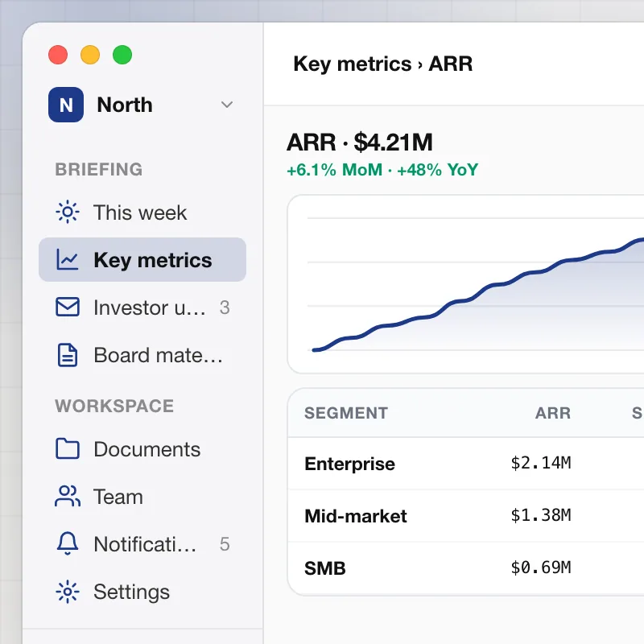
Task: Click the North workspace logo badge
Action: tap(66, 105)
